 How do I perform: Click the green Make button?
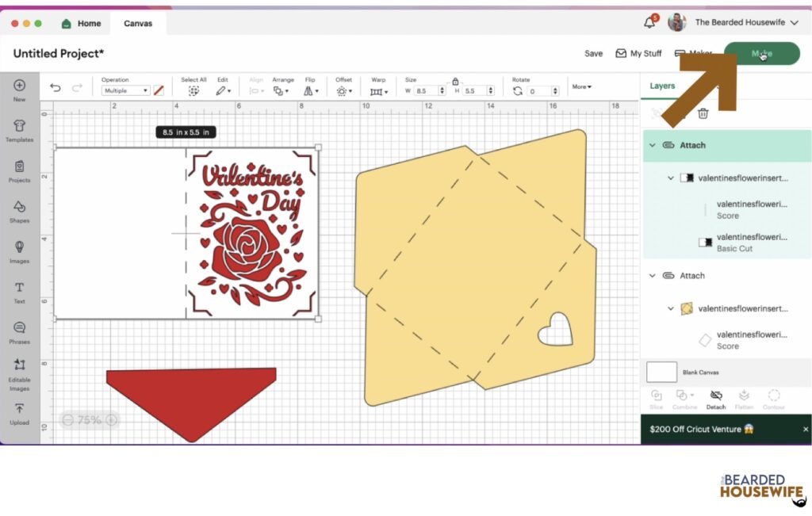coord(760,52)
